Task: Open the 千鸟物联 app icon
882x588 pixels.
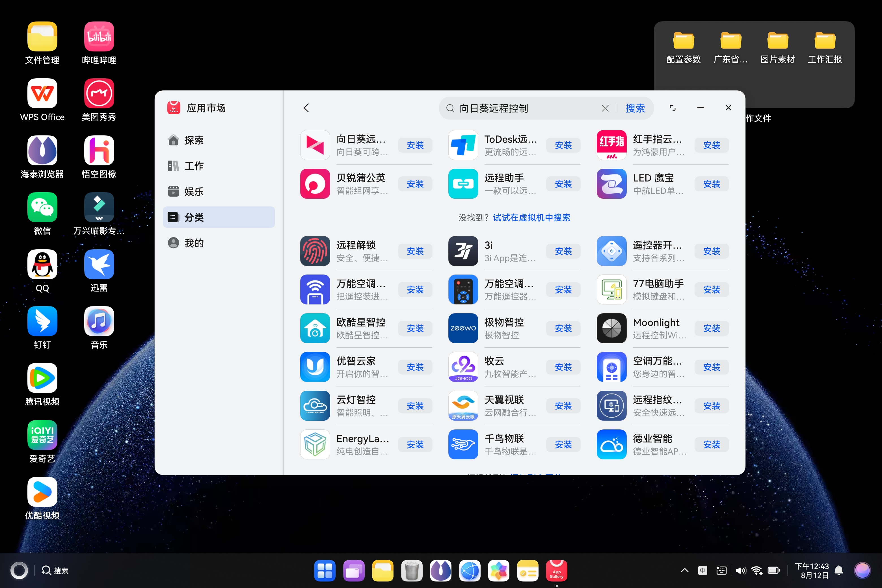Action: (x=463, y=444)
